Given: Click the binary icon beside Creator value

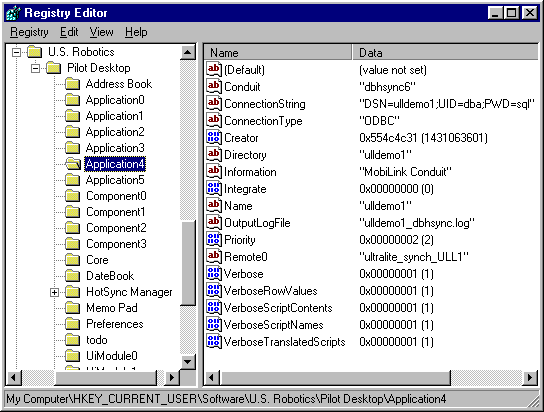Looking at the screenshot, I should pyautogui.click(x=214, y=137).
